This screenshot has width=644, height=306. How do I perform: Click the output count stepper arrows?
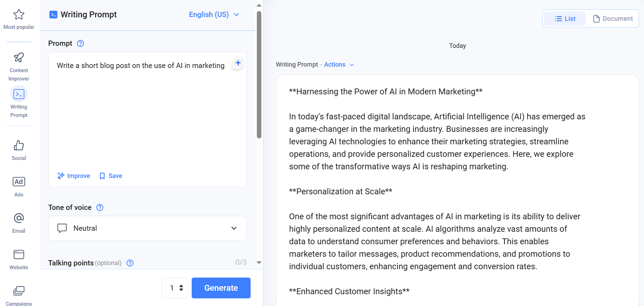click(181, 288)
